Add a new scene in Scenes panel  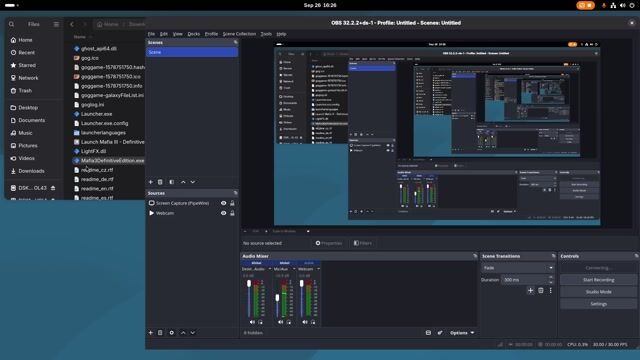click(x=151, y=182)
